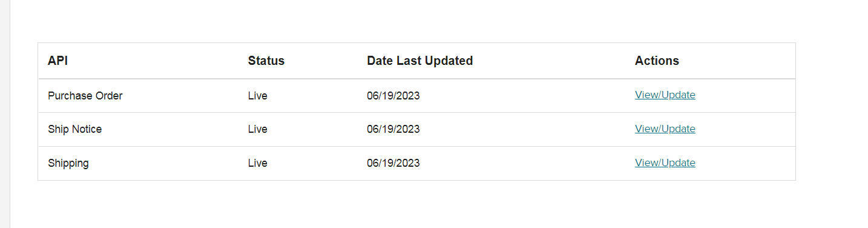Click the gray sidebar strip at left edge
This screenshot has height=228, width=868.
click(5, 114)
